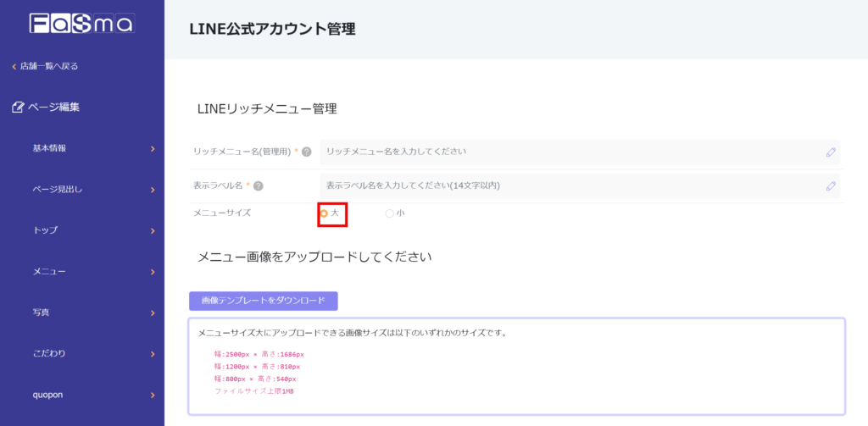Click help icon beside リッチメニュー名(管理用)

coord(306,152)
